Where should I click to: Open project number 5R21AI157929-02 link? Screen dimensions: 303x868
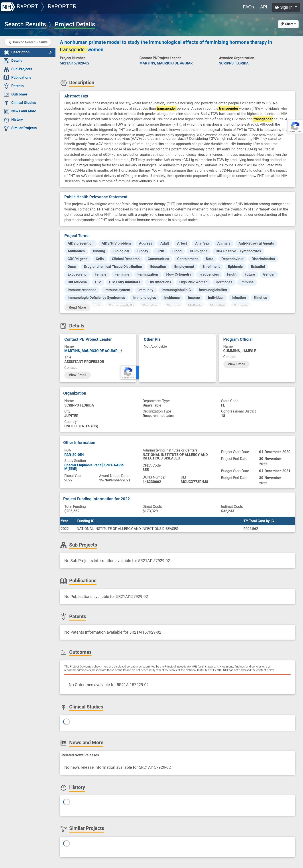point(75,63)
